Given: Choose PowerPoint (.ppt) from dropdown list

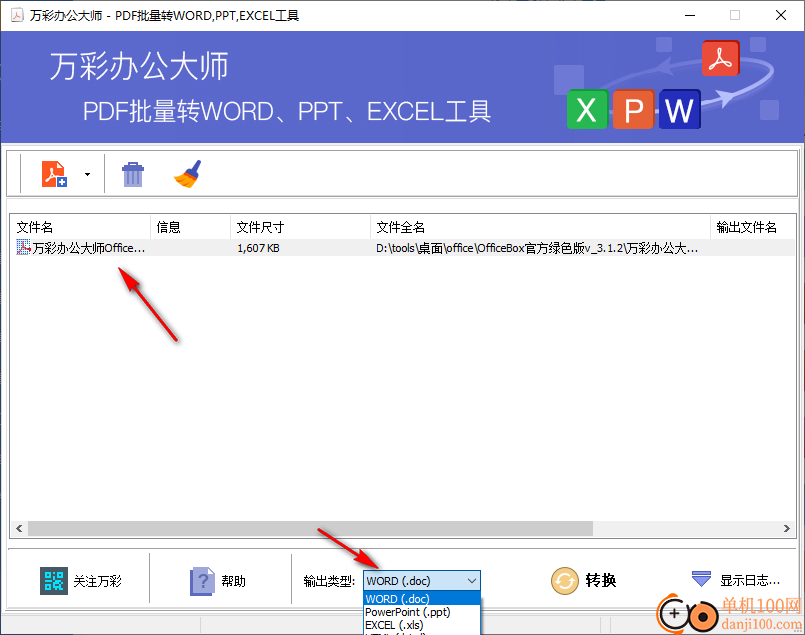Looking at the screenshot, I should 421,612.
